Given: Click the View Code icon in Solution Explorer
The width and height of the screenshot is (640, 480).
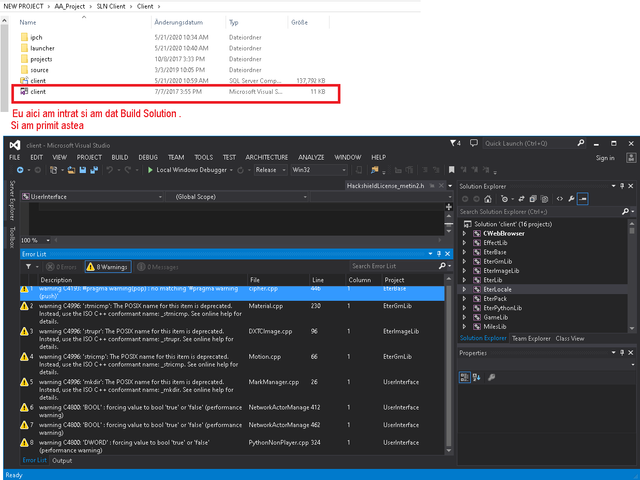Looking at the screenshot, I should point(560,199).
